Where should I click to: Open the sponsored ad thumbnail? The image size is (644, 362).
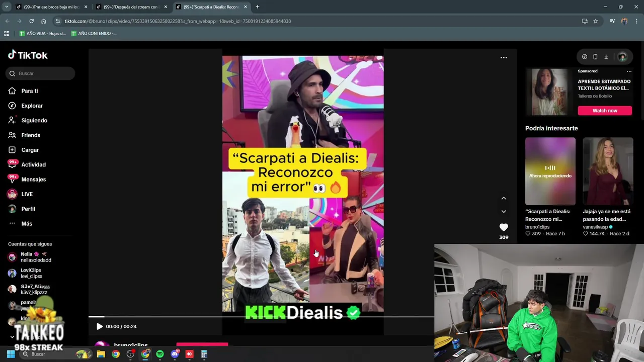(550, 92)
